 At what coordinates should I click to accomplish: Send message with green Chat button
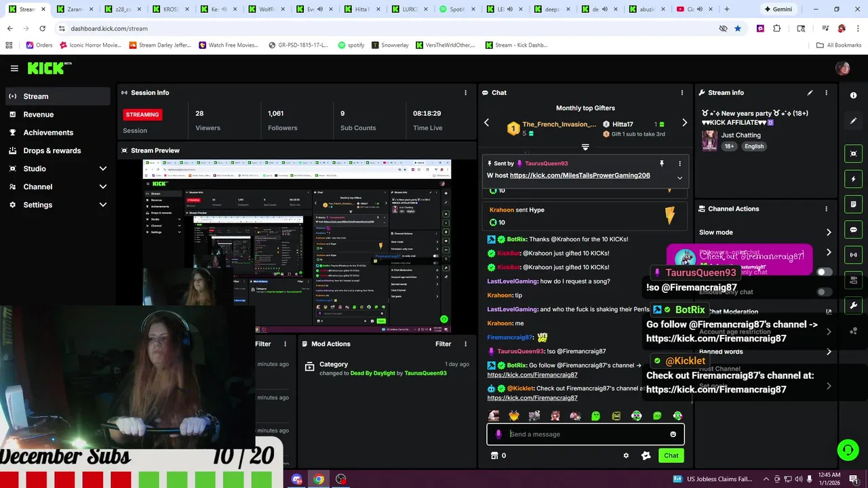coord(671,455)
